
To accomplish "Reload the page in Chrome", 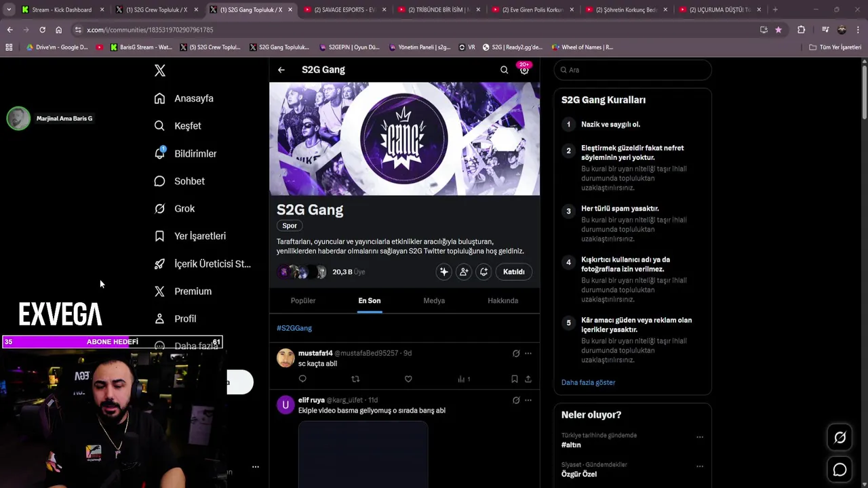I will (x=42, y=30).
